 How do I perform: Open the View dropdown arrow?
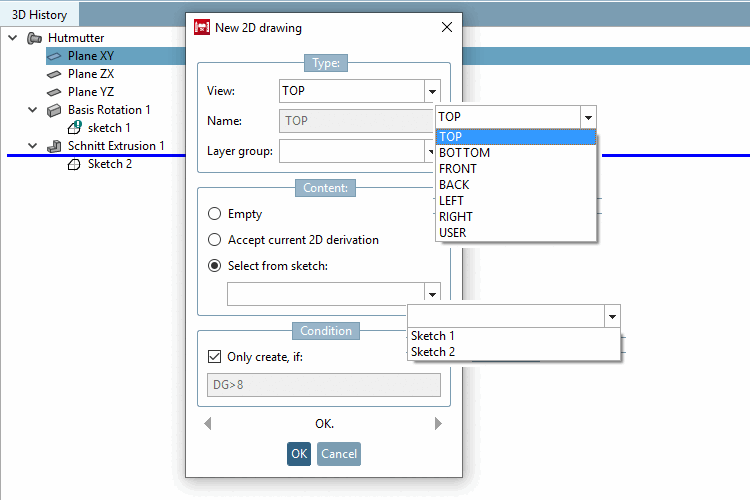pyautogui.click(x=432, y=91)
